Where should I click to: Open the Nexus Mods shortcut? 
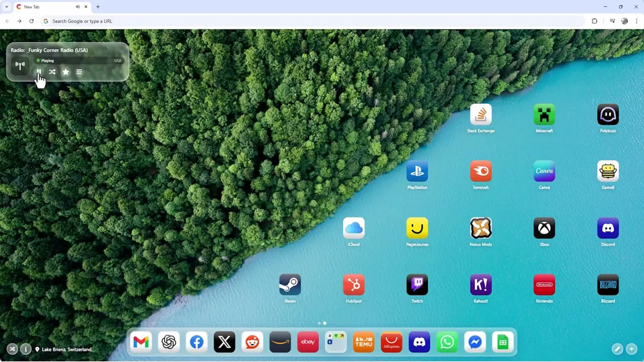pos(481,228)
